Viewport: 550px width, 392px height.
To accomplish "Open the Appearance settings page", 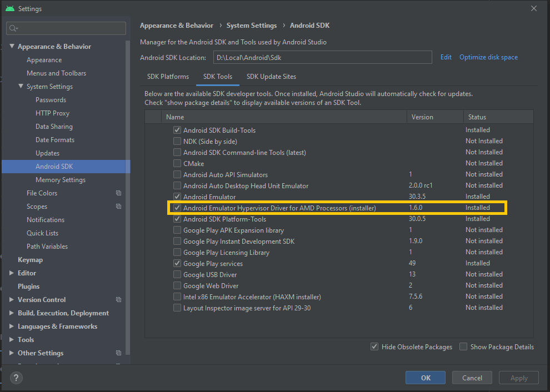I will (44, 60).
